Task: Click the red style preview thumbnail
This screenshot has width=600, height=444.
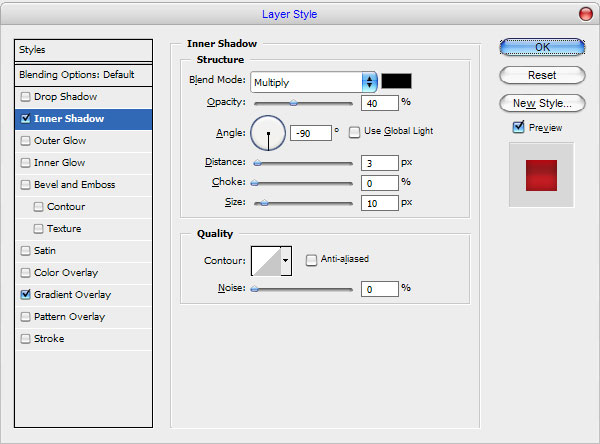Action: (x=541, y=175)
